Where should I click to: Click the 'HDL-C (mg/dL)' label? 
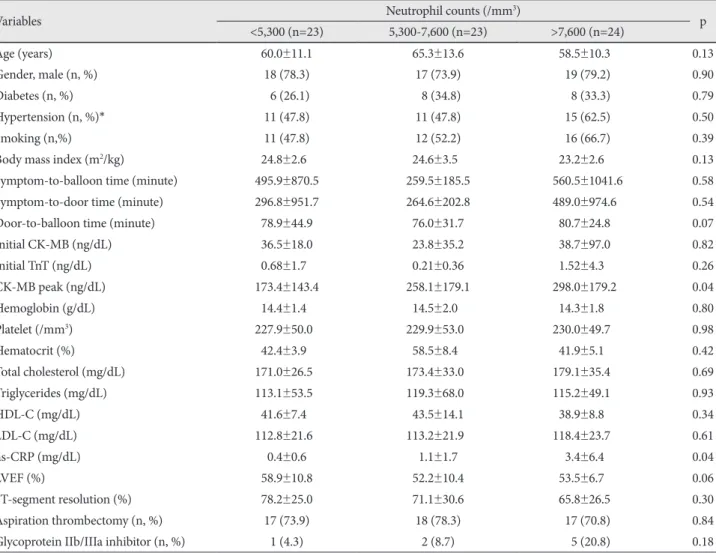[x=39, y=415]
